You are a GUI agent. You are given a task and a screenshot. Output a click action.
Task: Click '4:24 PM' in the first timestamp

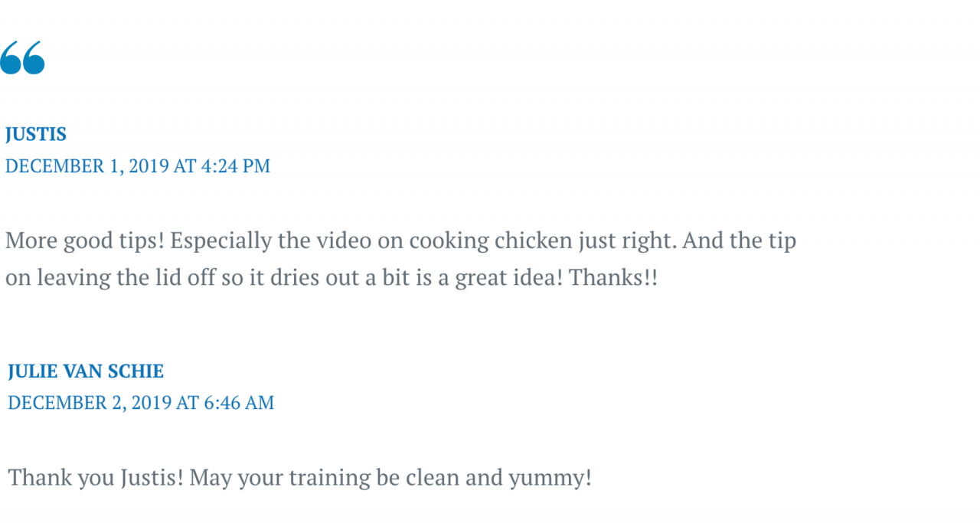click(x=235, y=166)
